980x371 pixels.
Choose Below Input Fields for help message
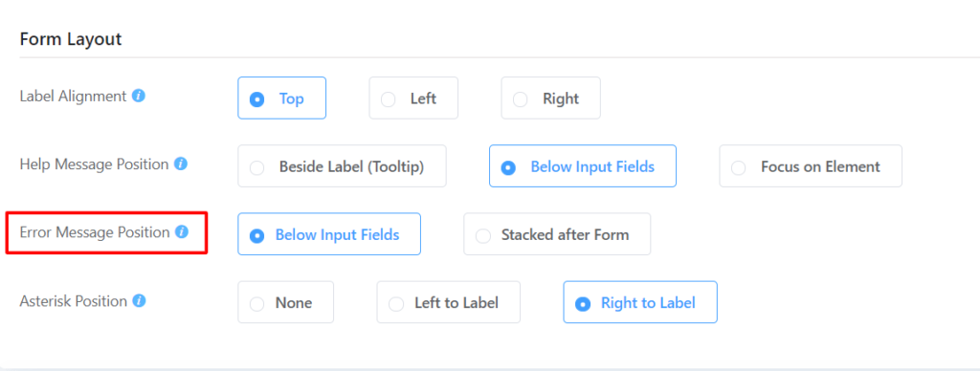point(583,166)
